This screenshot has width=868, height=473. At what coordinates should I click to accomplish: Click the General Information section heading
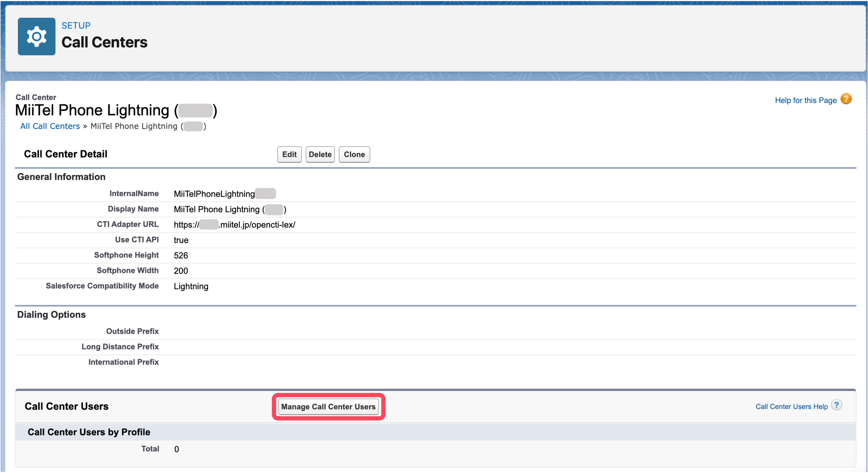[x=61, y=177]
